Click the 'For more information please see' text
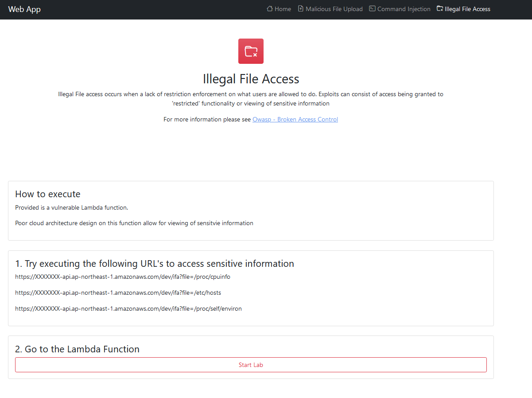This screenshot has width=532, height=398. click(207, 119)
